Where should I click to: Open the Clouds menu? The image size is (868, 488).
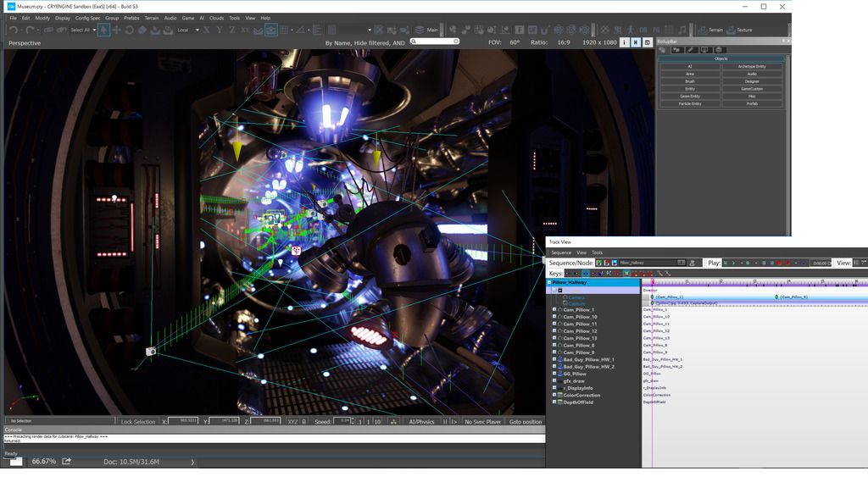(x=216, y=18)
